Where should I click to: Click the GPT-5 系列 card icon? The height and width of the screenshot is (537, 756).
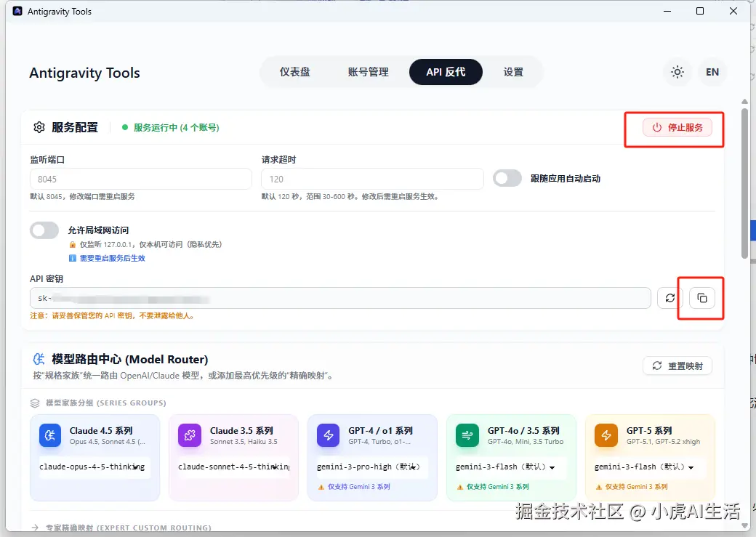(x=606, y=435)
